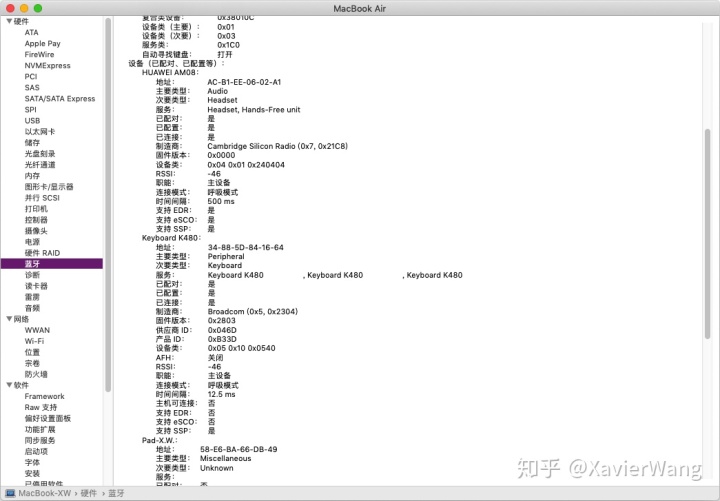This screenshot has width=720, height=501.
Task: Select Framework under 软件
Action: (x=44, y=396)
